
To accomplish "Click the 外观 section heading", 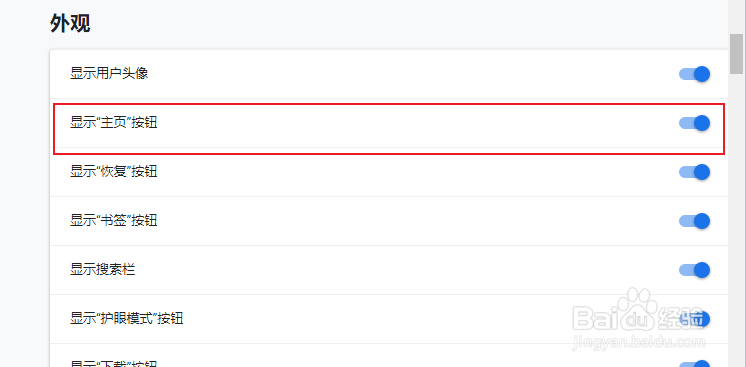I will 70,23.
